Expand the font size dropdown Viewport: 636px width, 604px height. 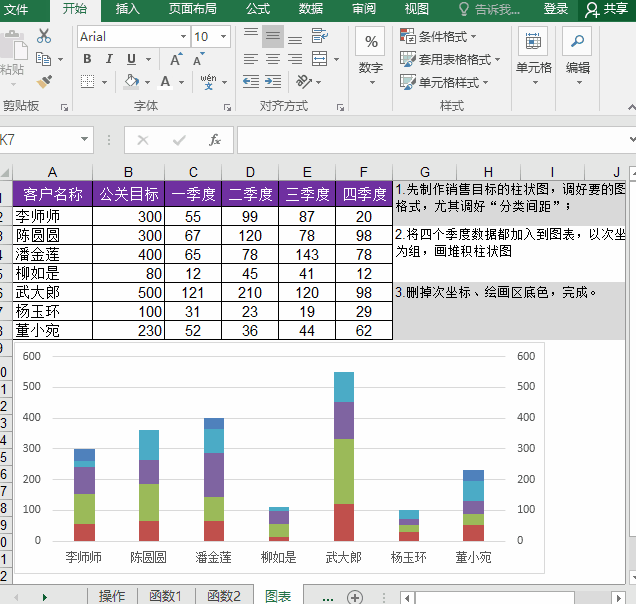pyautogui.click(x=223, y=37)
